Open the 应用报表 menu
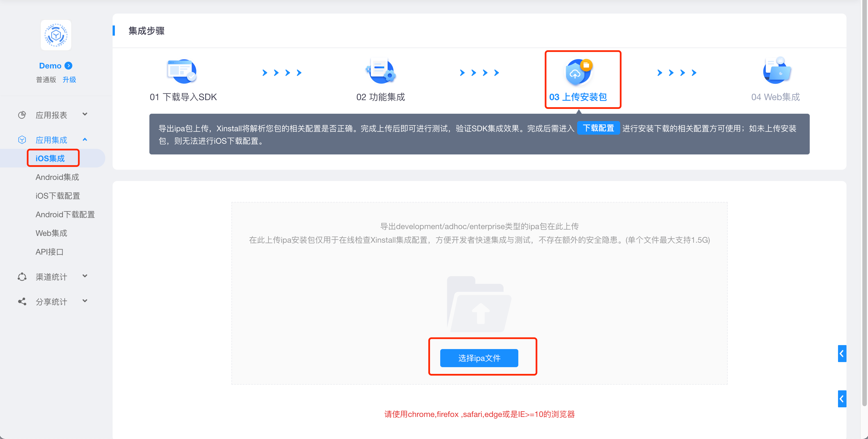This screenshot has width=868, height=439. click(x=51, y=115)
